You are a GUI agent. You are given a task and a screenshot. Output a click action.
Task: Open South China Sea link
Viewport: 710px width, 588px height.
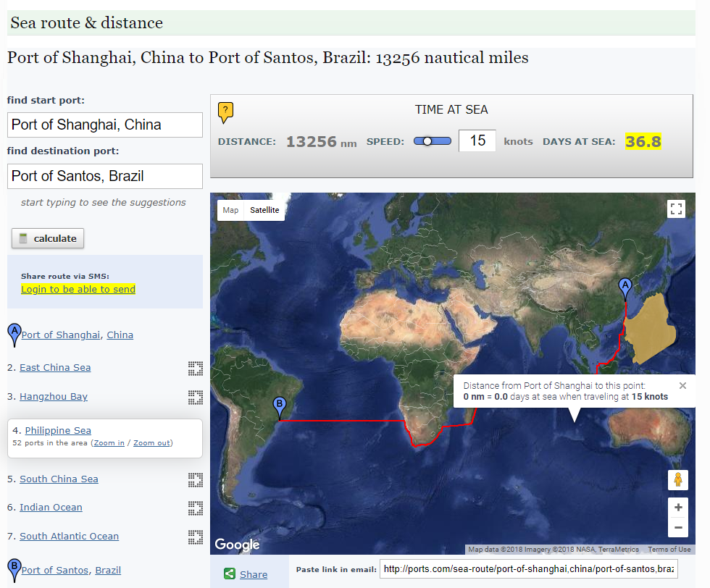[59, 479]
